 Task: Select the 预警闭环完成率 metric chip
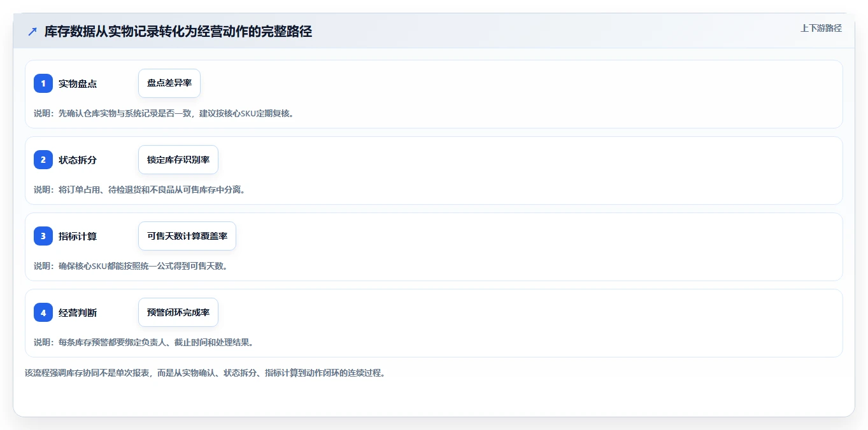point(178,312)
